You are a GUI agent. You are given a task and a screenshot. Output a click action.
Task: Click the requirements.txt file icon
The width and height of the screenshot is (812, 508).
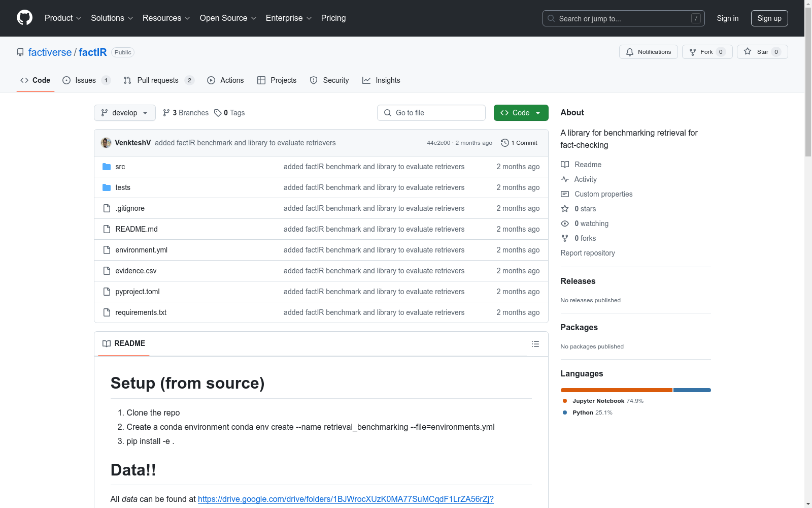click(x=107, y=312)
